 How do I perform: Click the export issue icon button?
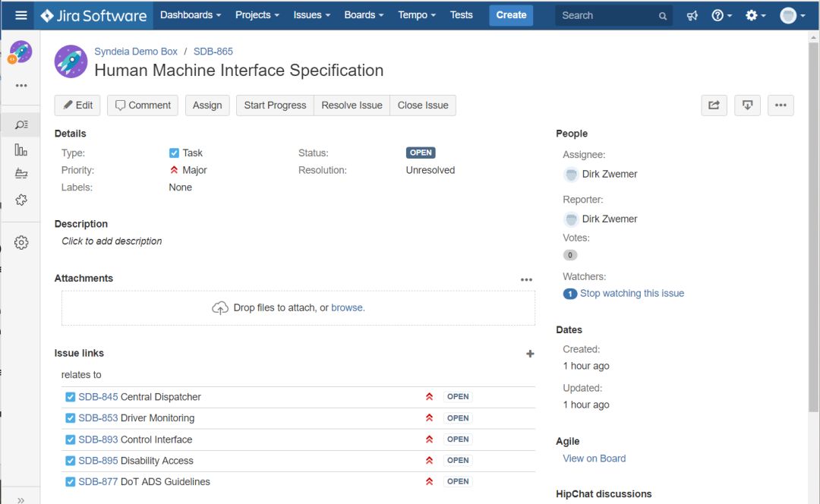coord(747,106)
